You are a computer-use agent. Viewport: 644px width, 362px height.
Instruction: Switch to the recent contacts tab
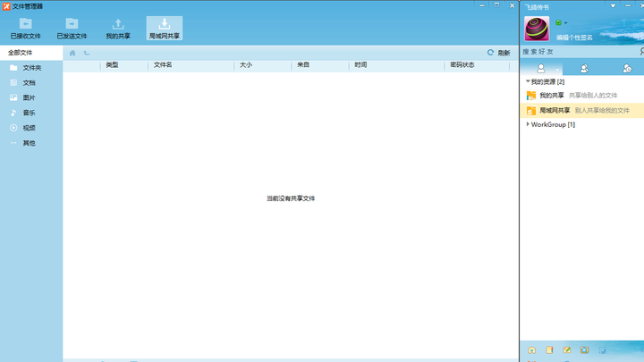pos(627,68)
